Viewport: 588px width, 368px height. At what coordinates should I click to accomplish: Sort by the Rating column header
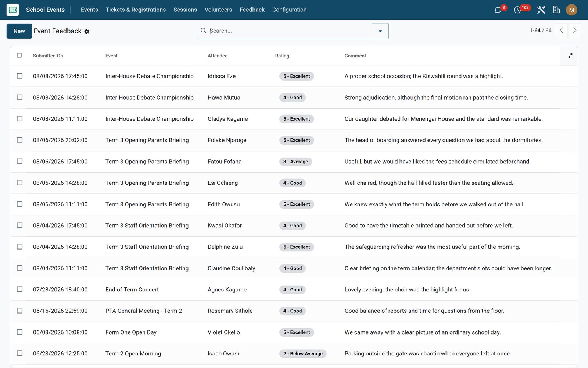tap(282, 56)
